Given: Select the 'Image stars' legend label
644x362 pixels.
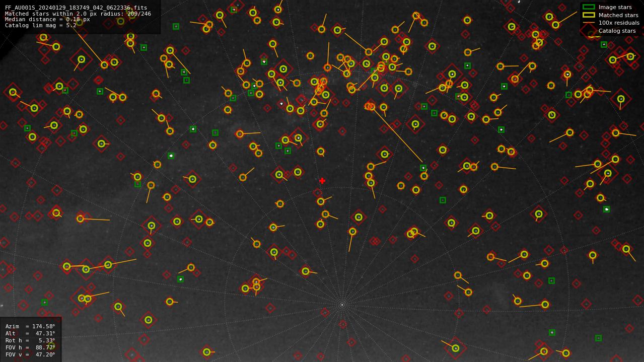Looking at the screenshot, I should (615, 7).
